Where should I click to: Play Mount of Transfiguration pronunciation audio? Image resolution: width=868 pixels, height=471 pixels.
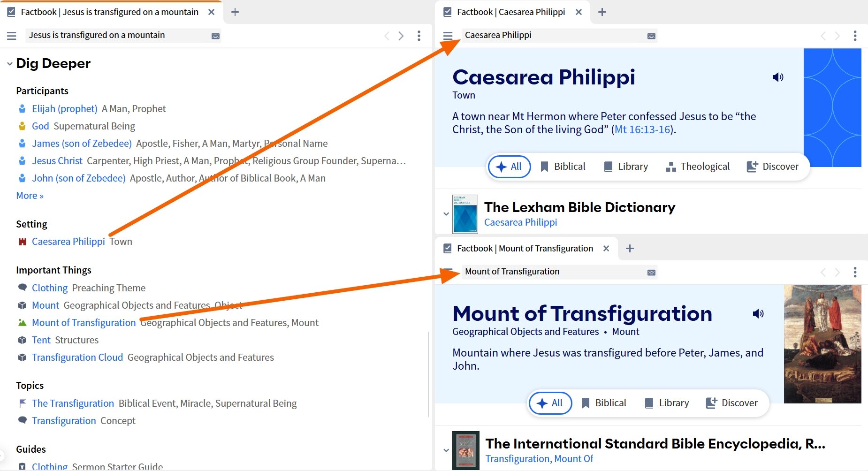(x=758, y=313)
